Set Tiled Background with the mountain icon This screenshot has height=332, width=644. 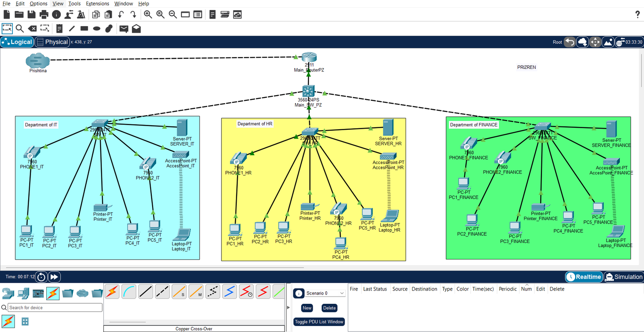[x=608, y=42]
